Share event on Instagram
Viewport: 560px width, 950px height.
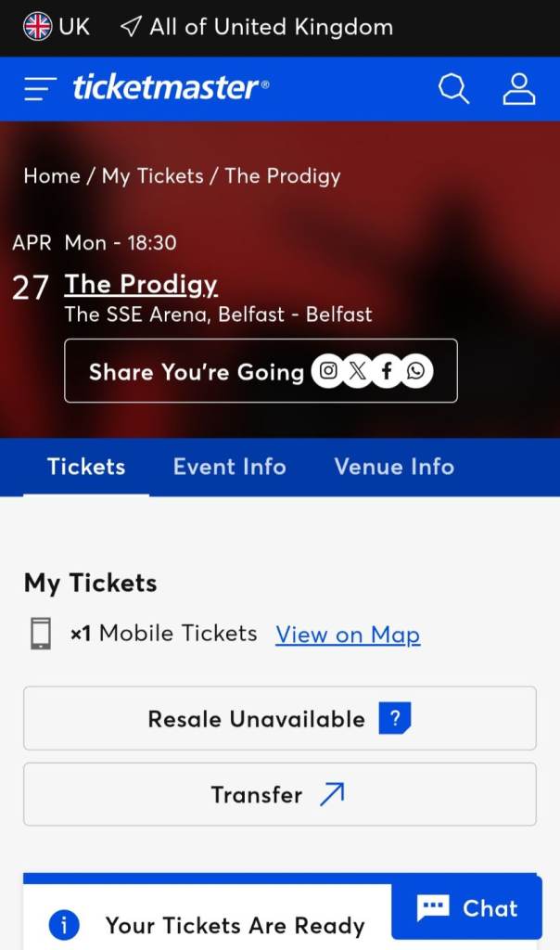pyautogui.click(x=327, y=372)
